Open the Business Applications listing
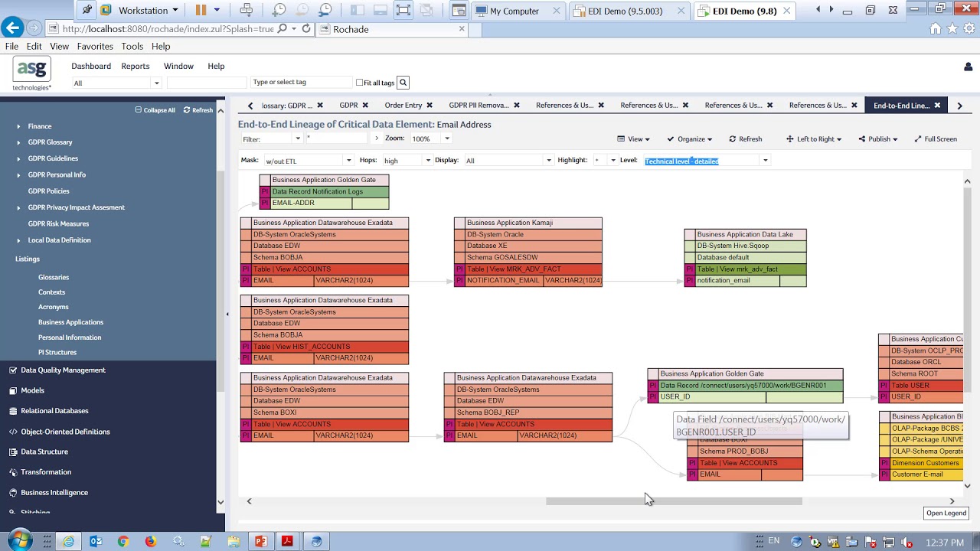 70,322
